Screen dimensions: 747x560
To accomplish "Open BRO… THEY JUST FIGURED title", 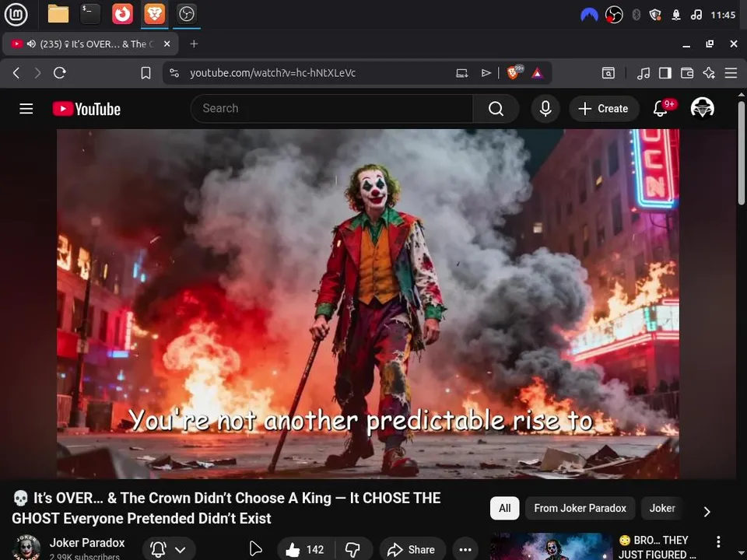I will (x=658, y=547).
